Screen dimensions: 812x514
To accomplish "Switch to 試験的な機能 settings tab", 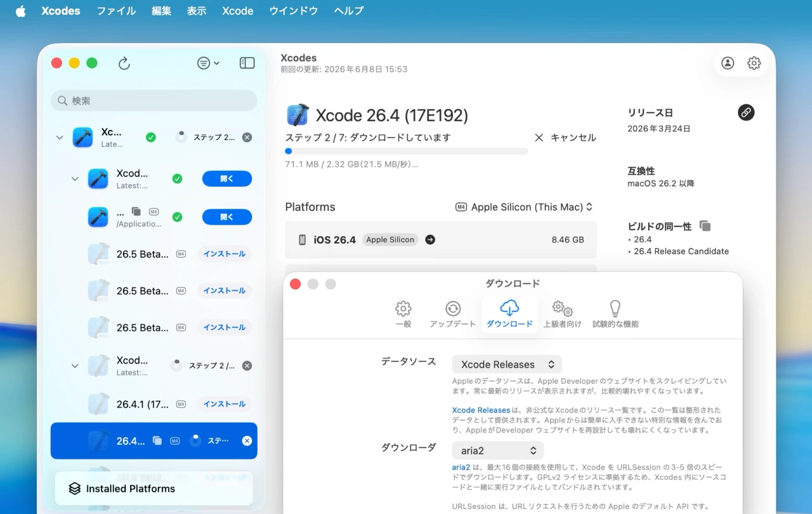I will (x=615, y=314).
